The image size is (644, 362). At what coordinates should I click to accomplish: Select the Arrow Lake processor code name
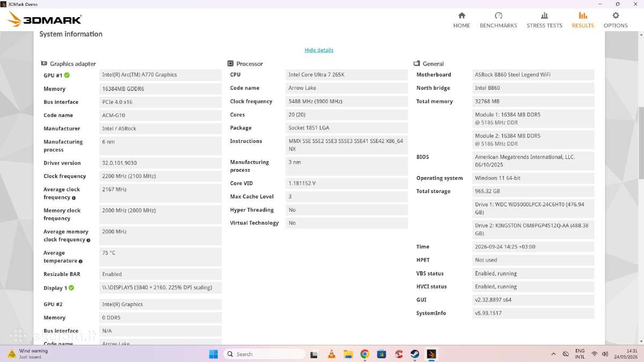(x=347, y=88)
